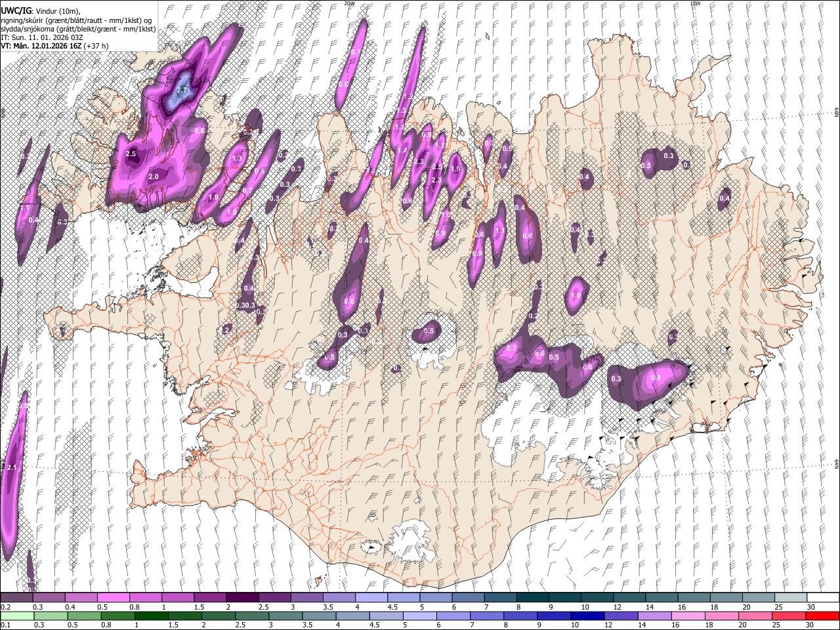The width and height of the screenshot is (840, 630).
Task: Click 'VT: Mán. 12.01.2026 16Z (+37 h)' text
Action: [55, 46]
